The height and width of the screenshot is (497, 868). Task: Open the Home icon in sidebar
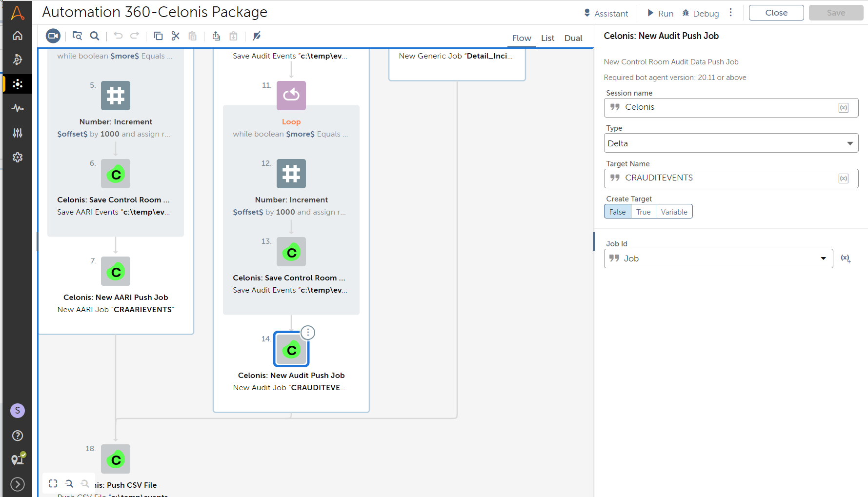(18, 36)
